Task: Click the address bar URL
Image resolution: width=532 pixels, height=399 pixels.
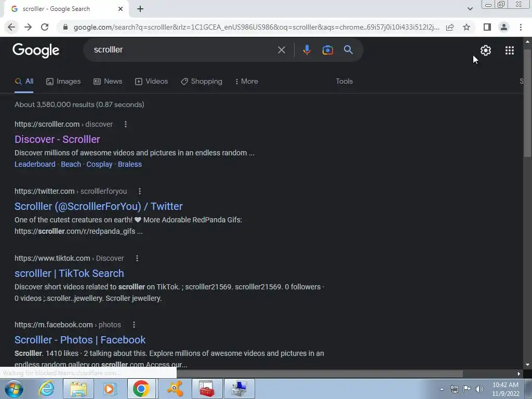Action: (x=256, y=27)
